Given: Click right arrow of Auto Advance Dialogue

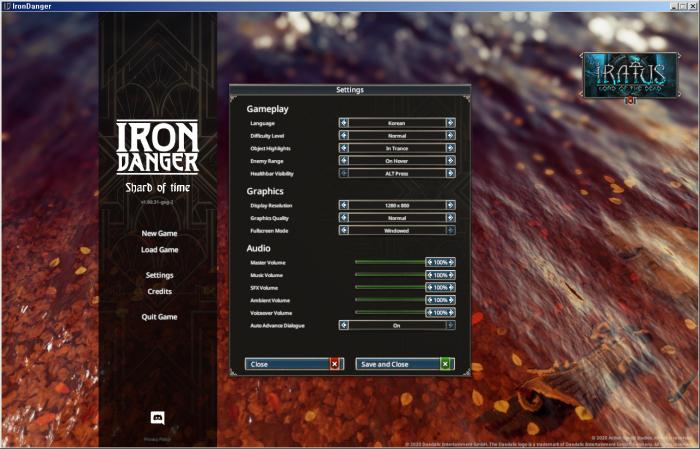Looking at the screenshot, I should (450, 325).
